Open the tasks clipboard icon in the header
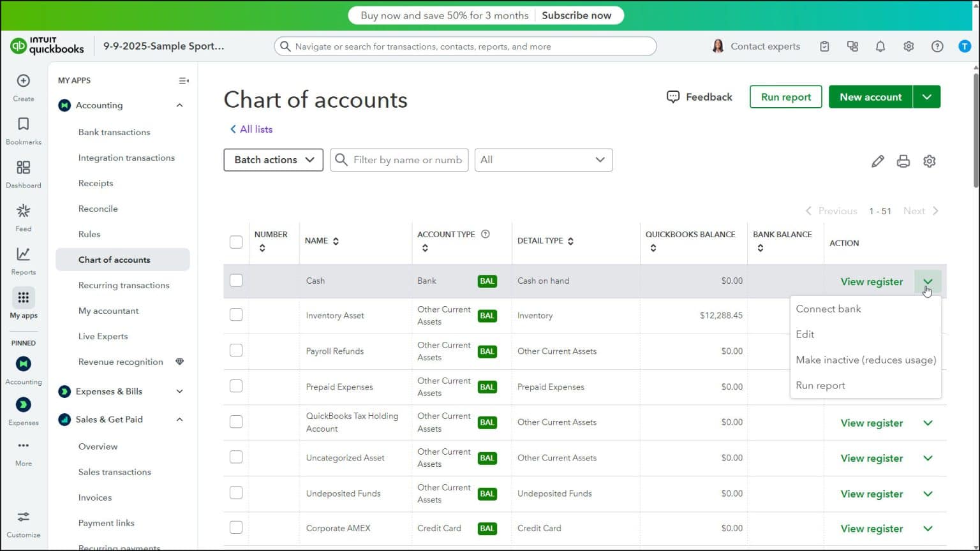Viewport: 980px width, 551px height. pyautogui.click(x=824, y=46)
